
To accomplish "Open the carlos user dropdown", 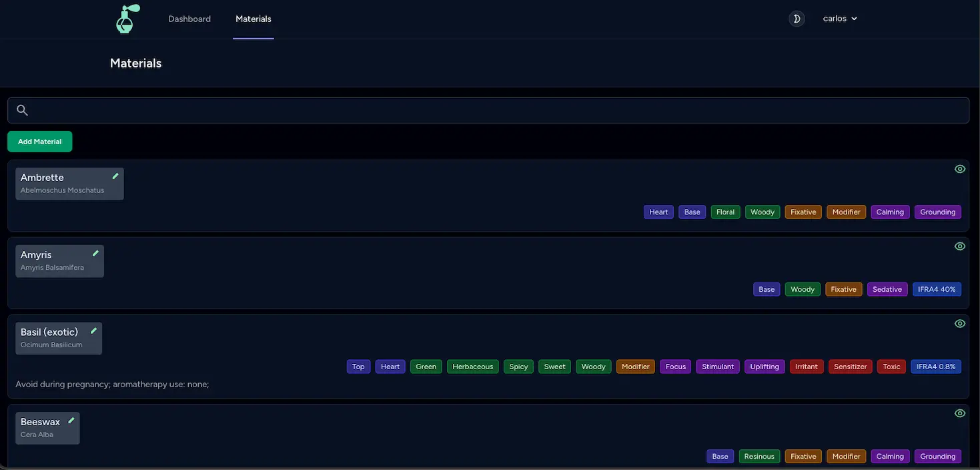I will pos(839,19).
